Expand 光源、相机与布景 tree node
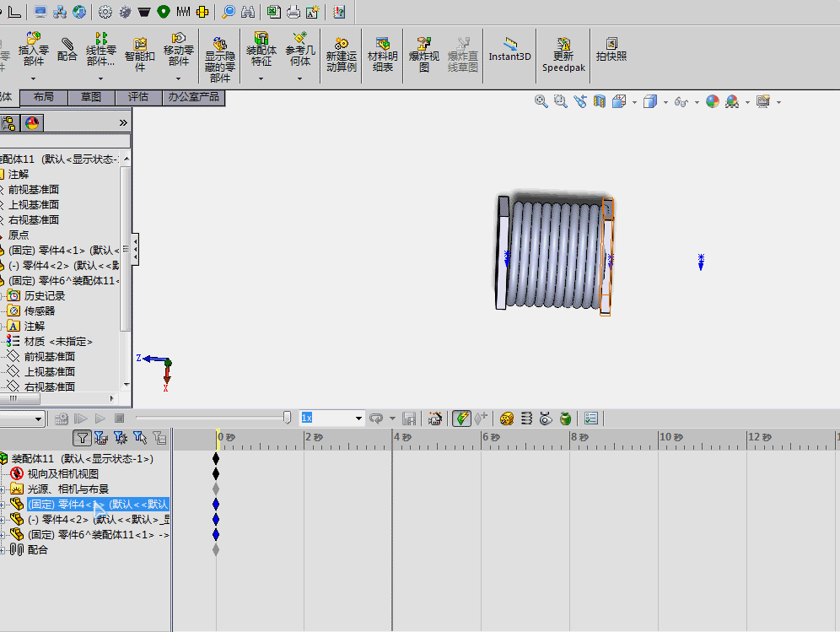This screenshot has width=840, height=632. (x=3, y=489)
